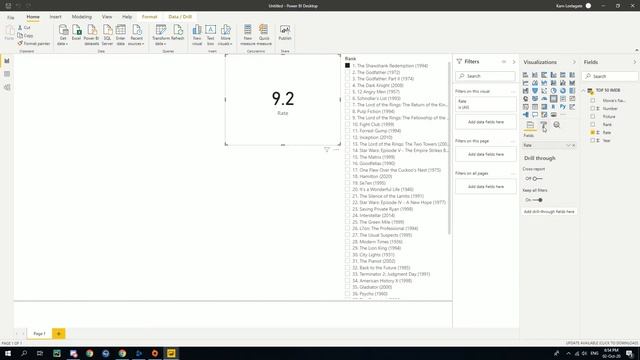Click the Fields pane search box
This screenshot has width=640, height=360.
point(610,76)
